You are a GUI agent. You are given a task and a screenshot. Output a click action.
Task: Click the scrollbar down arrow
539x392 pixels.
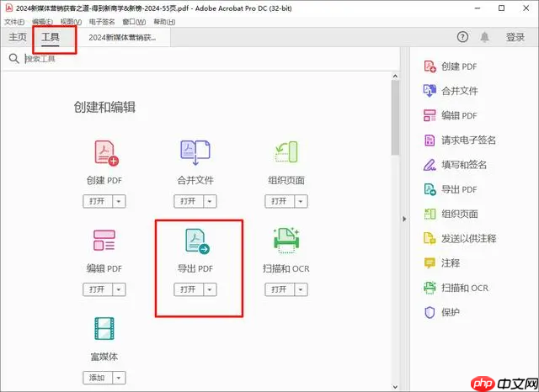pos(395,387)
